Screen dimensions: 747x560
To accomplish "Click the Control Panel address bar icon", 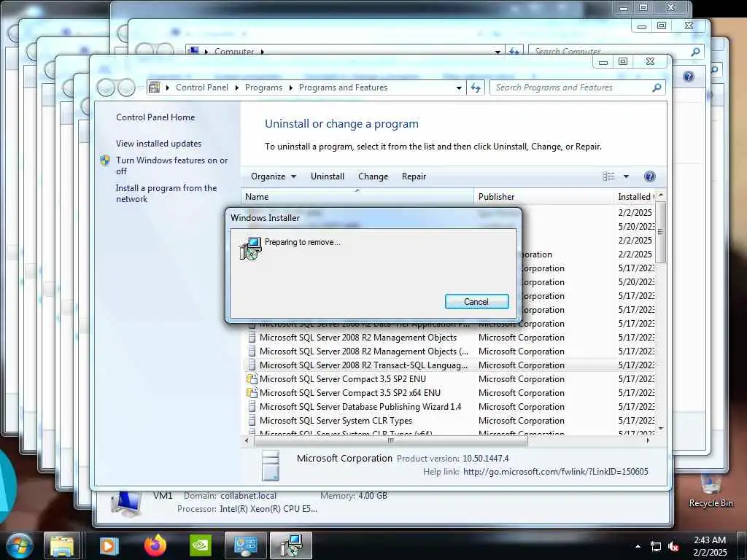I will click(x=155, y=87).
